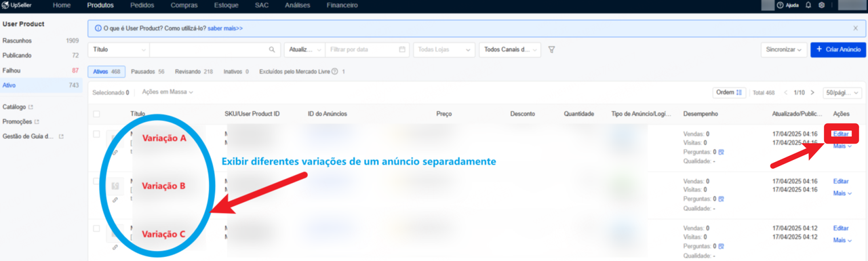868x261 pixels.
Task: Open the Produtos menu
Action: 100,5
